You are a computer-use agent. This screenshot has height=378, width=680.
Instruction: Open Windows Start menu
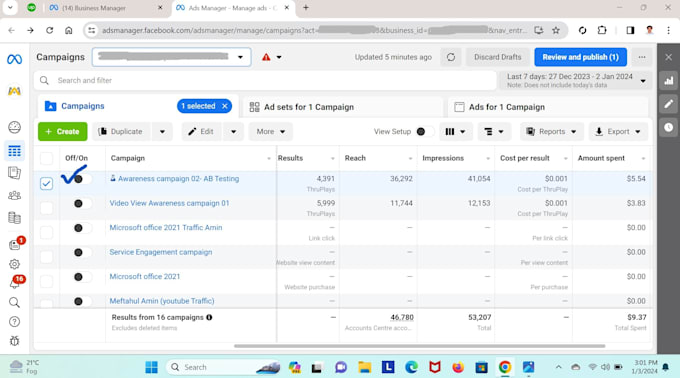151,367
